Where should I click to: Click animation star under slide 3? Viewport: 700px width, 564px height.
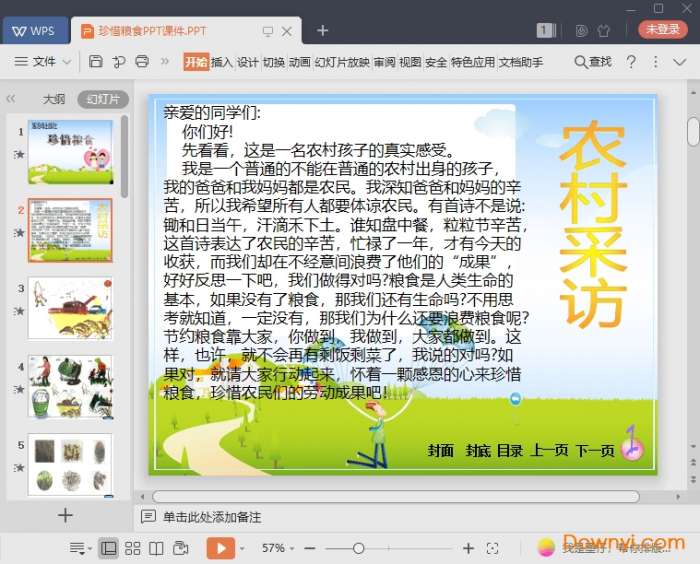coord(19,311)
